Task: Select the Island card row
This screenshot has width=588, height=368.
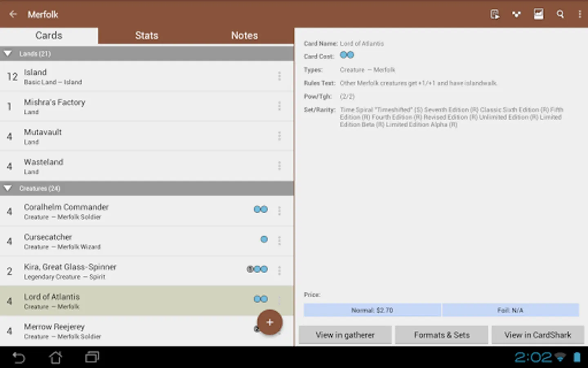Action: point(147,76)
